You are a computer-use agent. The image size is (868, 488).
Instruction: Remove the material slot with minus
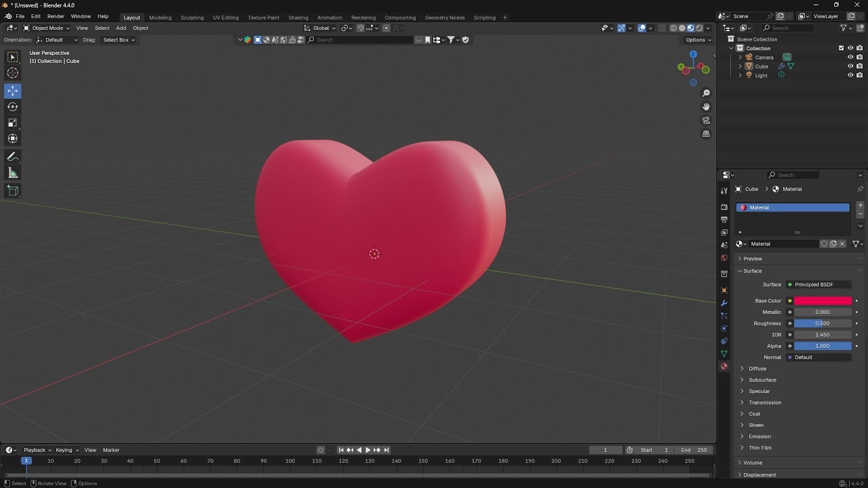coord(861,213)
